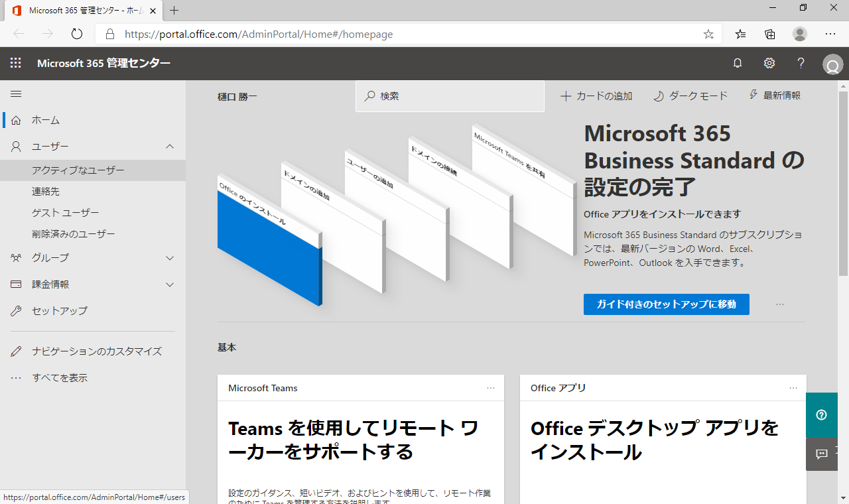
Task: Close the Microsoft 365 管理センター tab
Action: coord(153,11)
